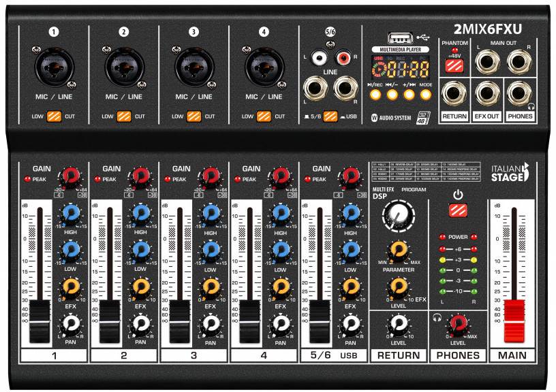
Task: Click the channel 1 red GAIN knob
Action: tap(69, 178)
